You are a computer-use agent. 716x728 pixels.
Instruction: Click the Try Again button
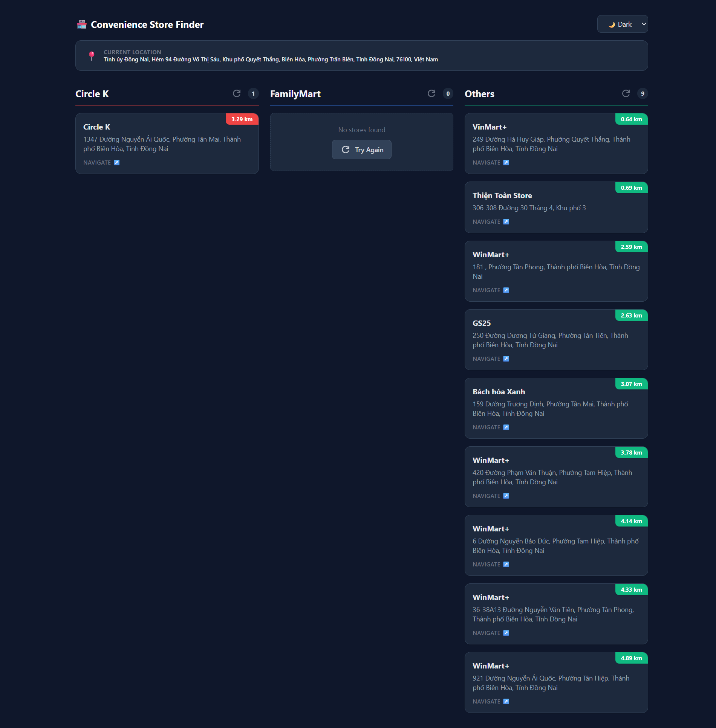point(362,150)
